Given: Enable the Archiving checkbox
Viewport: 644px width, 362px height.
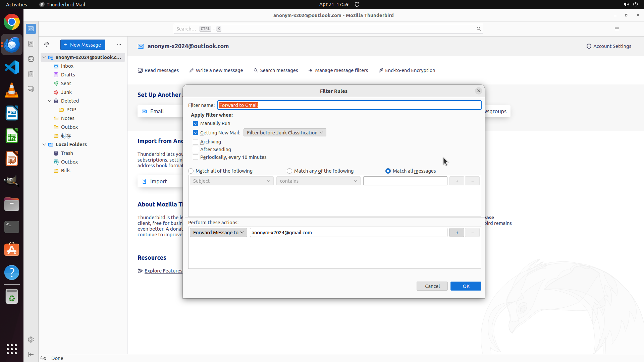Looking at the screenshot, I should [196, 142].
